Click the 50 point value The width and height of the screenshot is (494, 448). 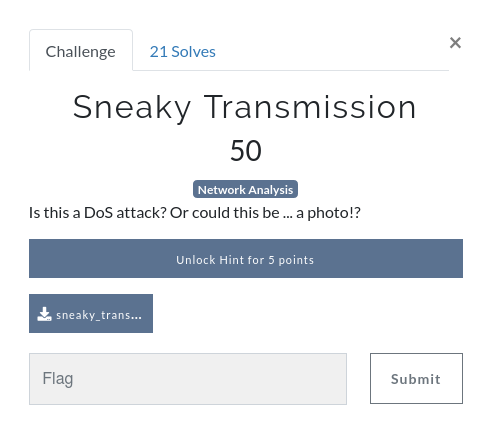click(x=246, y=151)
